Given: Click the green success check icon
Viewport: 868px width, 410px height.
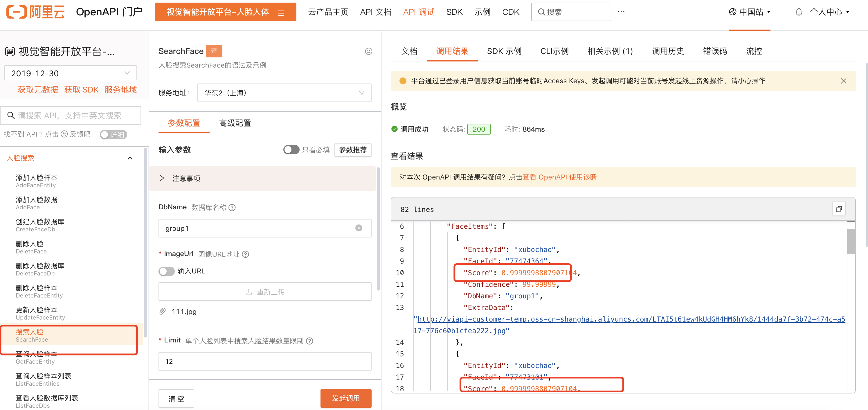Looking at the screenshot, I should [394, 129].
